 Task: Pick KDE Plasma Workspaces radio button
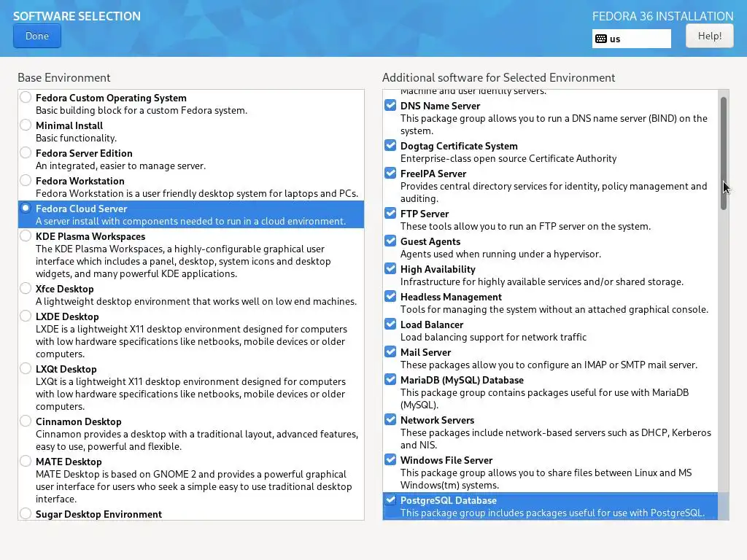point(26,236)
